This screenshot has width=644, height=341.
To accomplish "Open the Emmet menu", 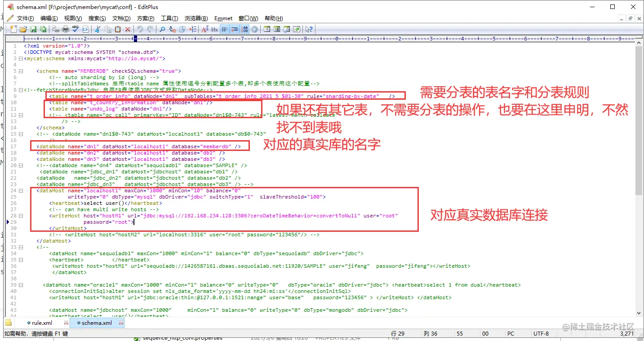I will (223, 18).
